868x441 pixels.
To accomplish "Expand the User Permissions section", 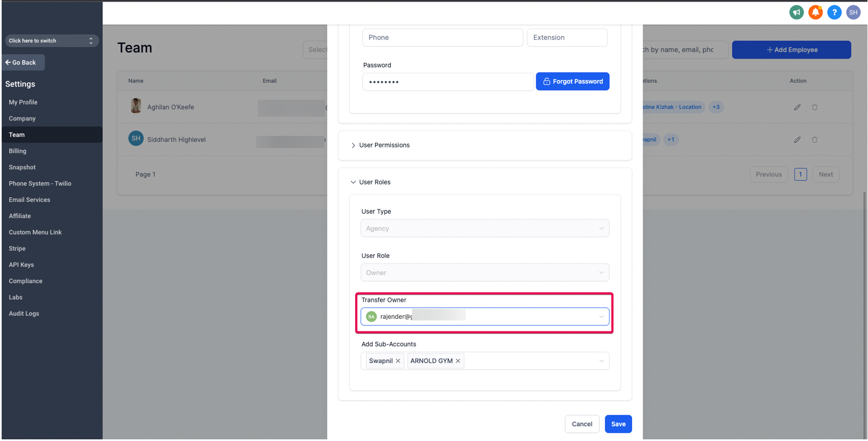I will (384, 145).
